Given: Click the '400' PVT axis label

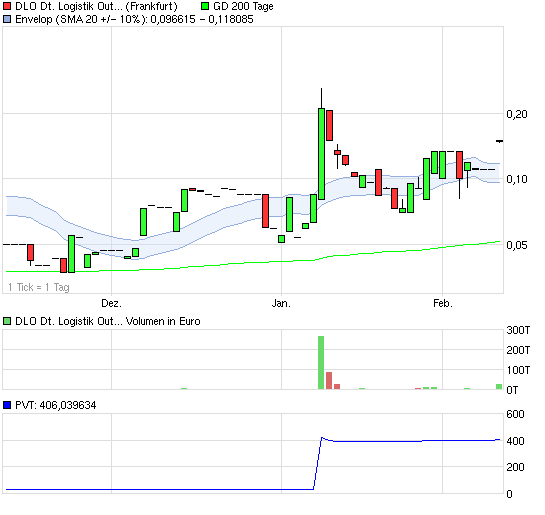Looking at the screenshot, I should [515, 441].
